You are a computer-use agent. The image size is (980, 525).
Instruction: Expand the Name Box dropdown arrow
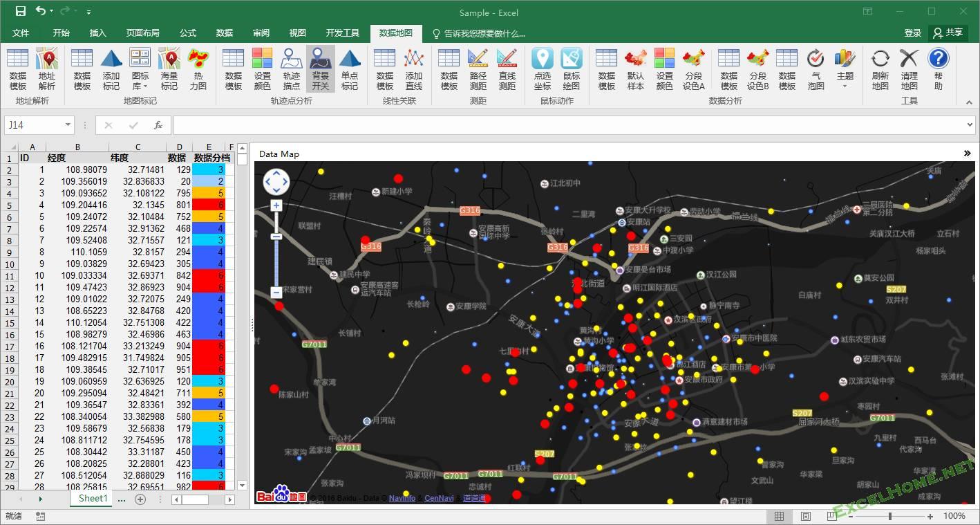click(68, 125)
